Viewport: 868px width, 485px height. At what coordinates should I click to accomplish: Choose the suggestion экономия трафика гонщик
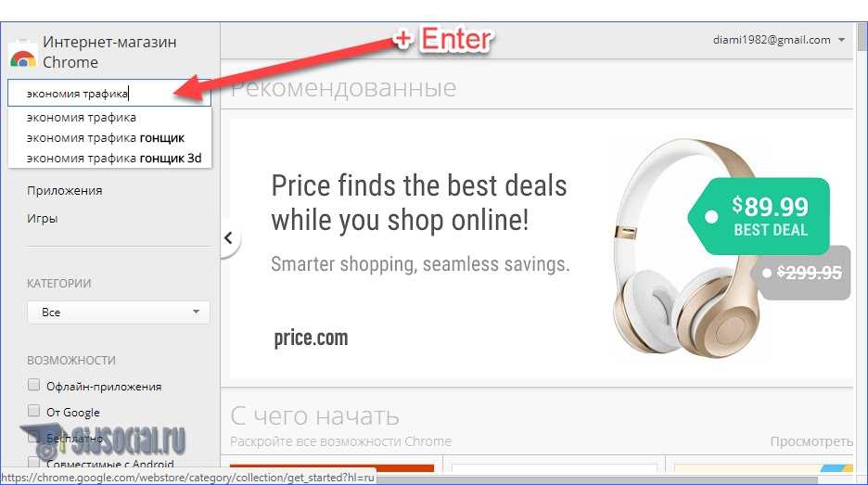pos(106,138)
